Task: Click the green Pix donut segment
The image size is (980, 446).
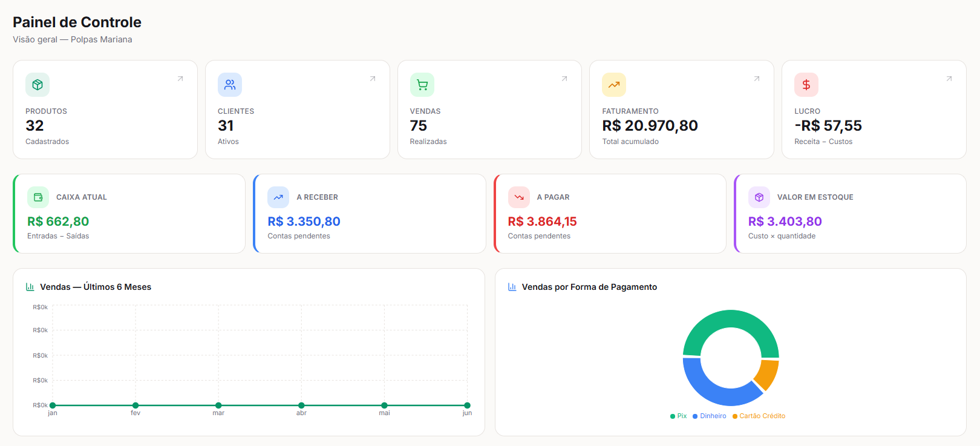Action: click(731, 319)
